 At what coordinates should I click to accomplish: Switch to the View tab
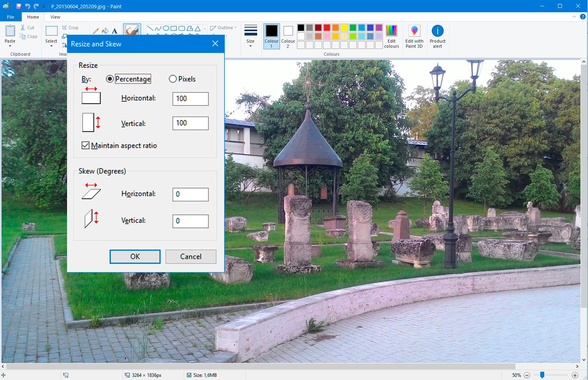[x=55, y=17]
